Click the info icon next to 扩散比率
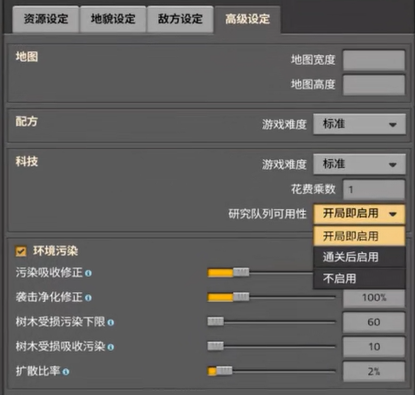 (x=66, y=372)
